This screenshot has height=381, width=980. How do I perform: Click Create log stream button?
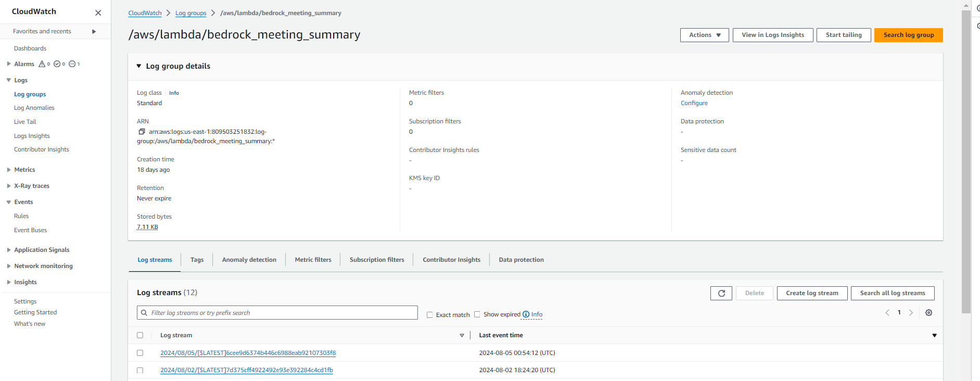pos(812,293)
